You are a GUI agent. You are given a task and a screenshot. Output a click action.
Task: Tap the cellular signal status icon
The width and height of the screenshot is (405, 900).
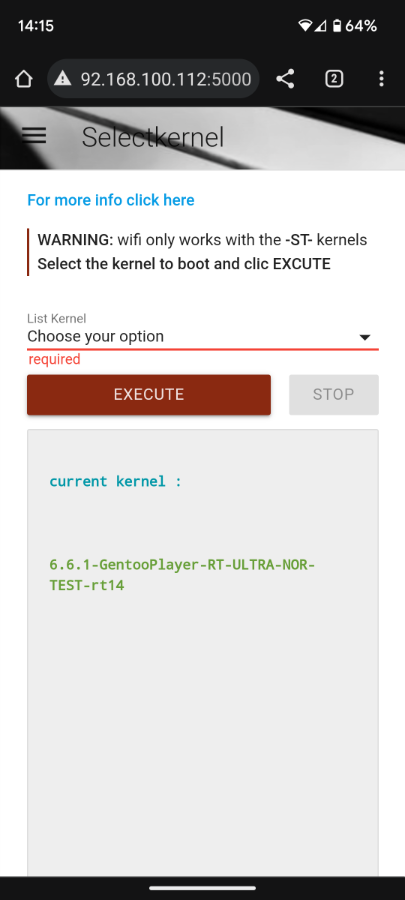click(x=320, y=26)
